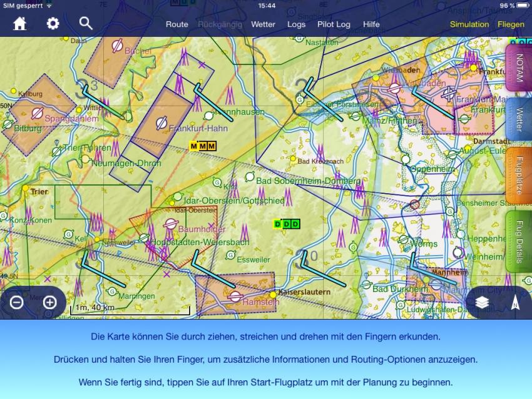Tap the Konz-Könen label
Image resolution: width=532 pixels, height=399 pixels.
coord(31,220)
